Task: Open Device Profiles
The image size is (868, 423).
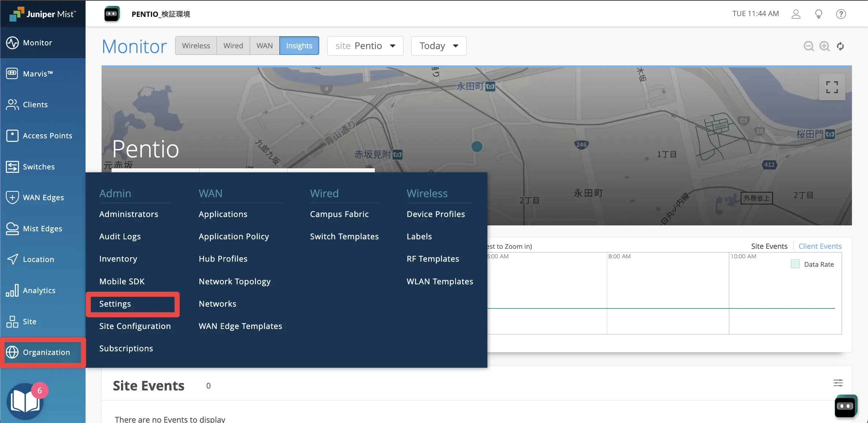Action: pos(436,214)
